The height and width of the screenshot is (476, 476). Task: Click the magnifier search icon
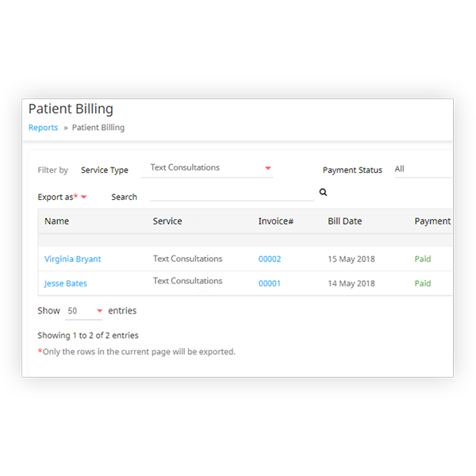tap(324, 192)
